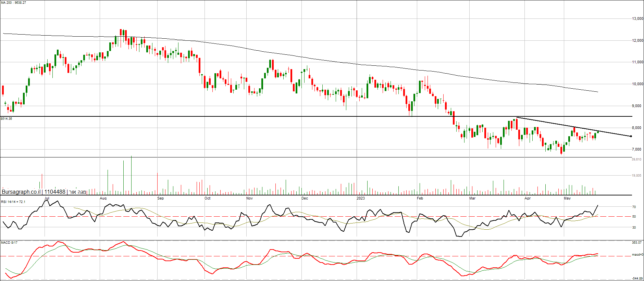Screen dimensions: 644x281
Task: Click the diamond endpoint of the descending trendline
Action: pyautogui.click(x=631, y=136)
